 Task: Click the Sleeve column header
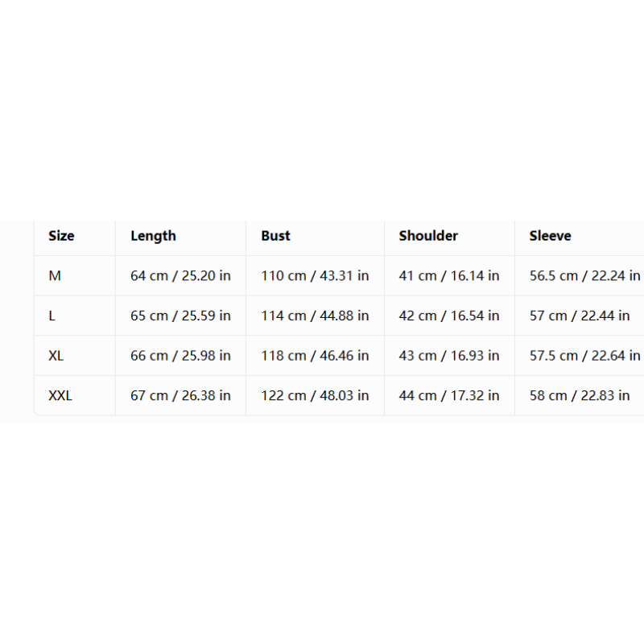[550, 236]
